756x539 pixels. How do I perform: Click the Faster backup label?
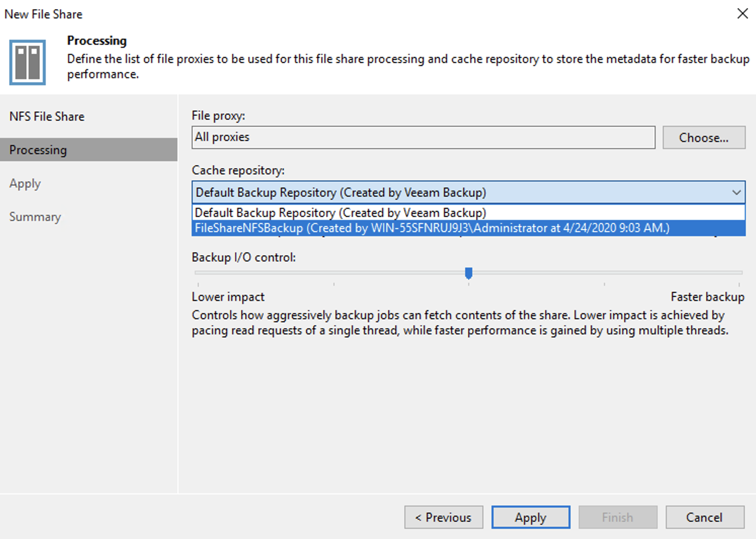point(707,297)
